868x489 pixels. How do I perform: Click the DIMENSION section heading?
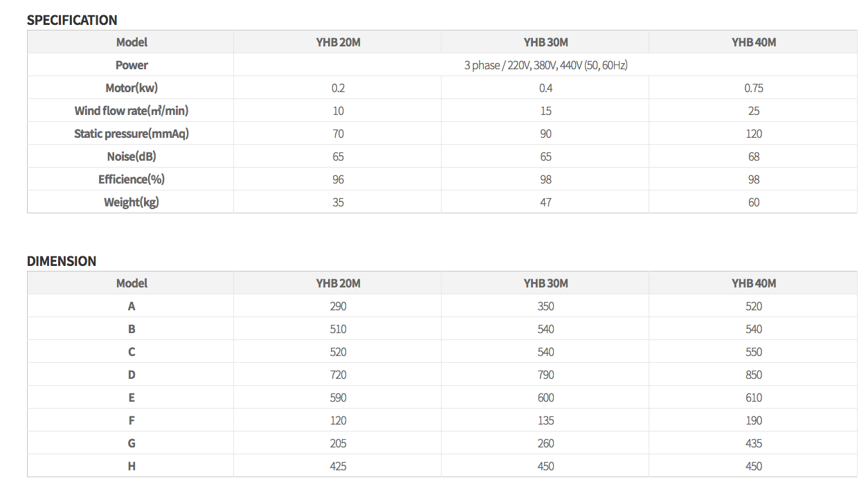(62, 261)
